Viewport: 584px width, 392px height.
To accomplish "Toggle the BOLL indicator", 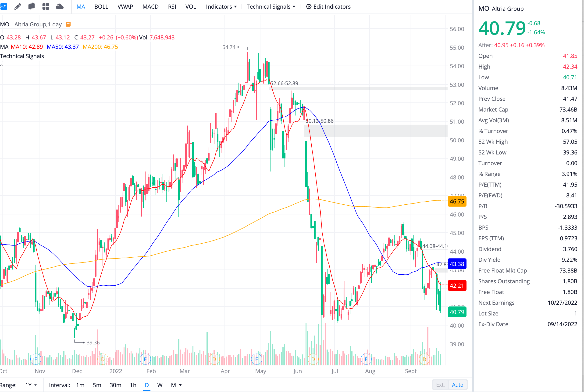I will pos(101,7).
